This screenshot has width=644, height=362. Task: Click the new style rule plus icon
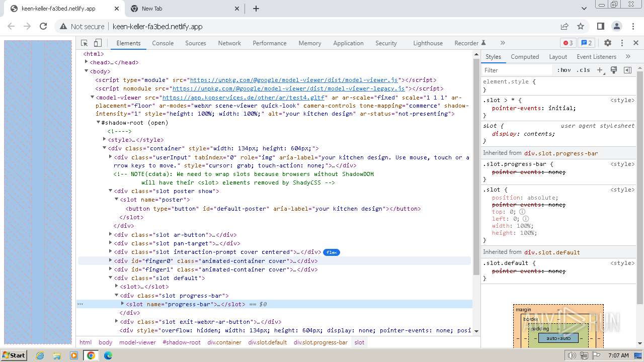[x=600, y=70]
